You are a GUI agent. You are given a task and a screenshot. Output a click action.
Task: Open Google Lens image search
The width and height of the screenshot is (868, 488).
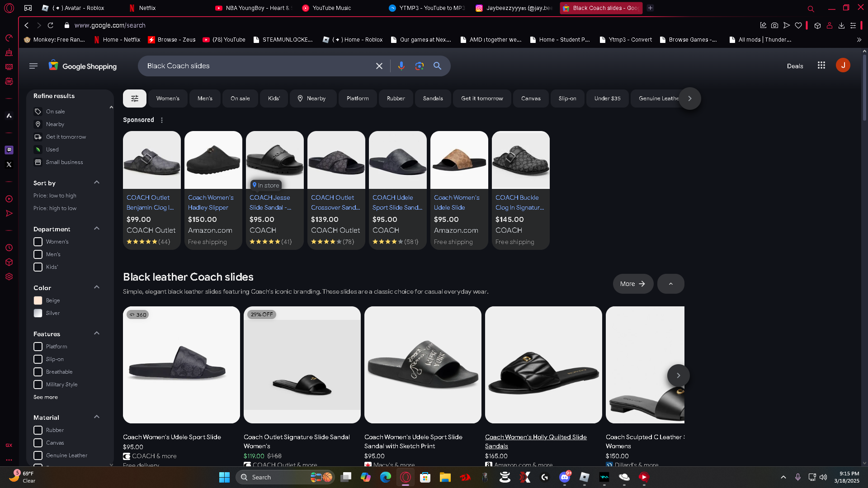tap(420, 66)
